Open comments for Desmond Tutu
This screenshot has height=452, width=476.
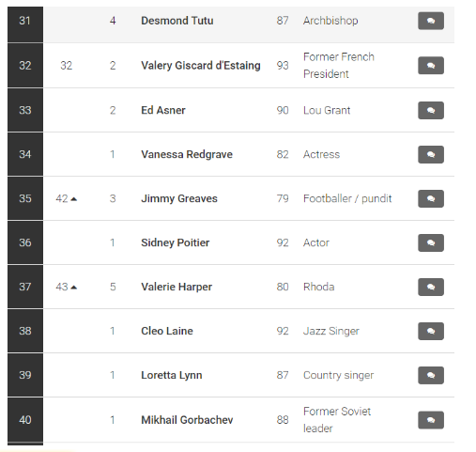pyautogui.click(x=431, y=21)
